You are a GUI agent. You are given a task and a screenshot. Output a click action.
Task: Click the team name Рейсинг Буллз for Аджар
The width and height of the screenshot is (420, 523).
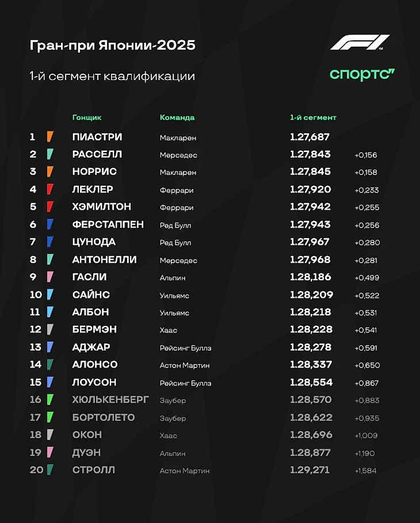click(x=185, y=348)
